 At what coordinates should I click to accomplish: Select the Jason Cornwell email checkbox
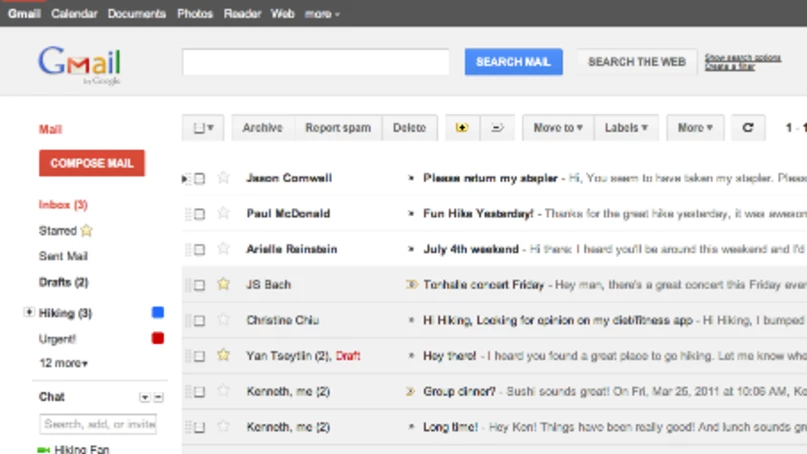[200, 179]
